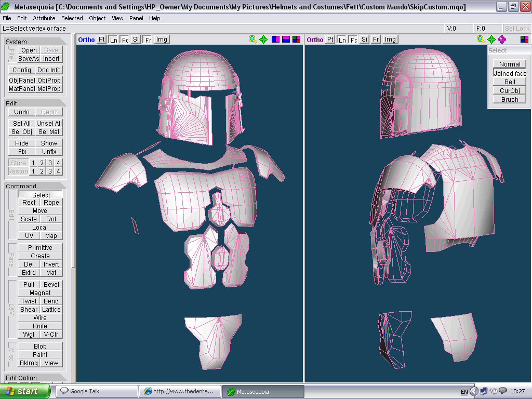Image resolution: width=532 pixels, height=399 pixels.
Task: Click the AIM icon in the system tray
Action: coord(494,391)
